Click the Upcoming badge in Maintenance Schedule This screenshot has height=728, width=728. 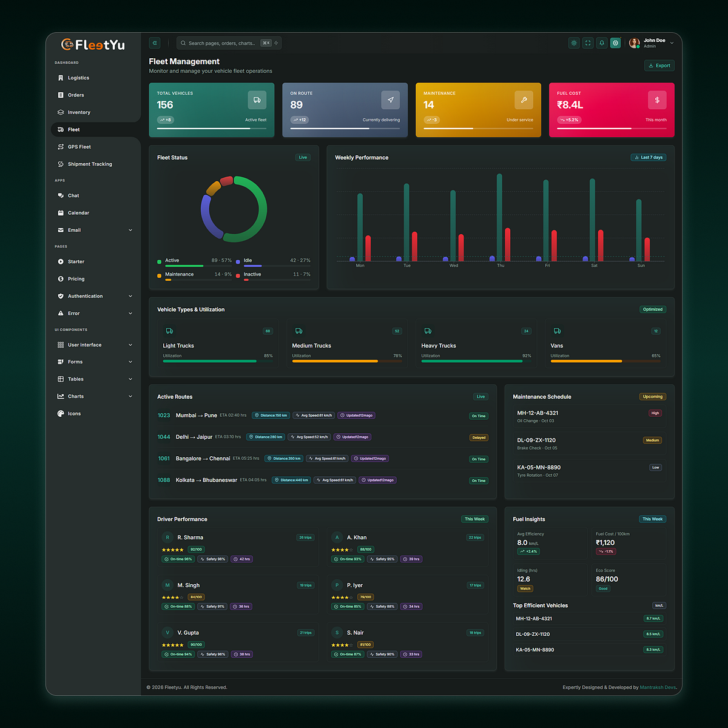point(653,397)
